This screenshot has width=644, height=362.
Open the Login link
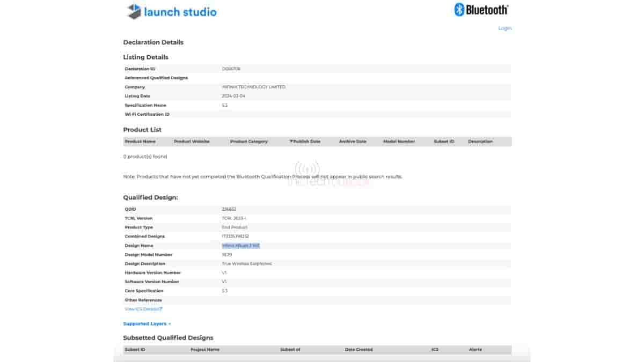(504, 28)
